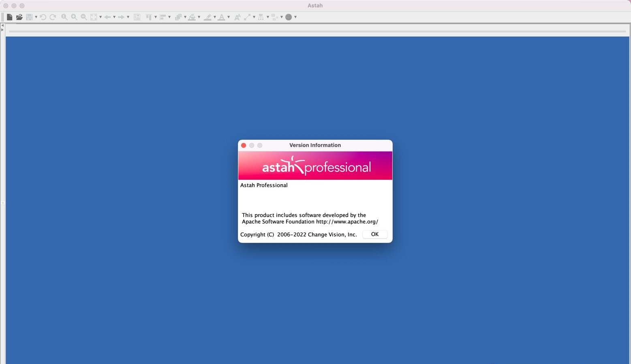Click the gray circle icon in toolbar
Viewport: 631px width, 364px height.
[289, 17]
